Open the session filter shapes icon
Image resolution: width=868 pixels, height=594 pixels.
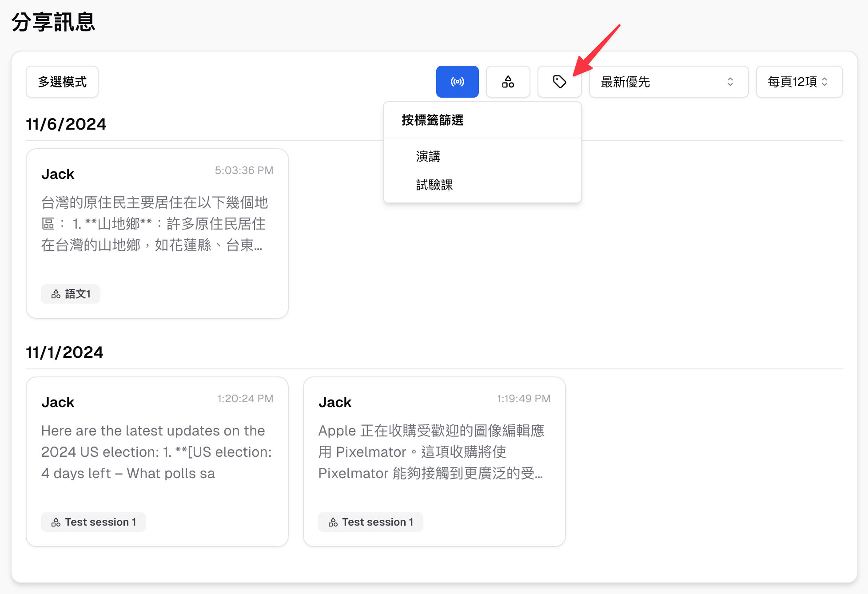[x=508, y=82]
